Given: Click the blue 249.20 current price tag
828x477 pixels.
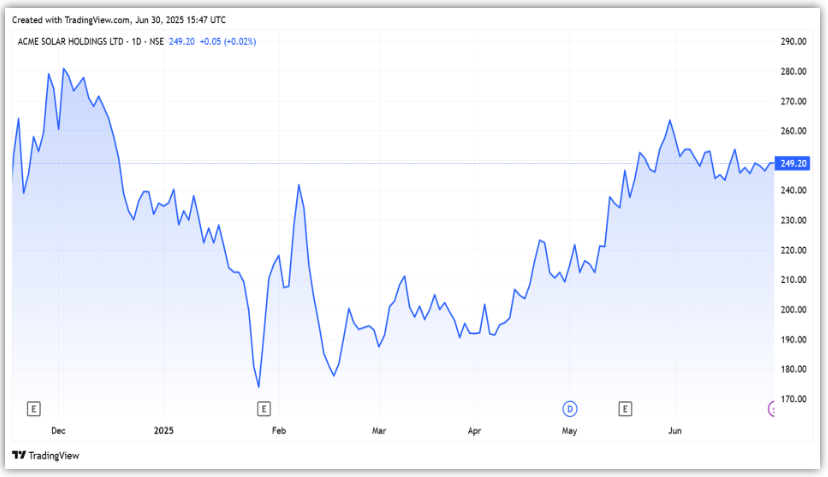Looking at the screenshot, I should click(793, 163).
